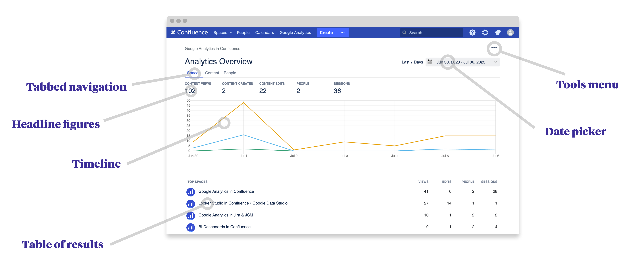Open the page tools ellipsis menu
Image resolution: width=644 pixels, height=266 pixels.
pyautogui.click(x=494, y=48)
